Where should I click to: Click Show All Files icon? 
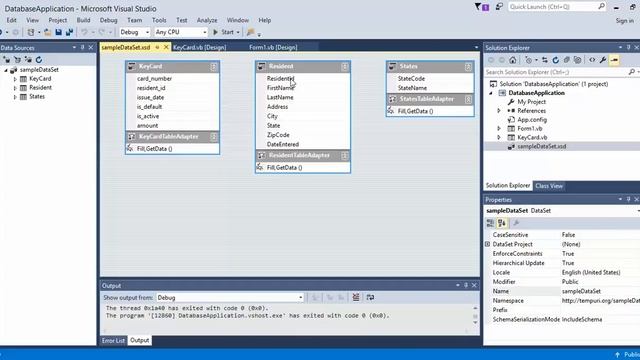[x=577, y=60]
